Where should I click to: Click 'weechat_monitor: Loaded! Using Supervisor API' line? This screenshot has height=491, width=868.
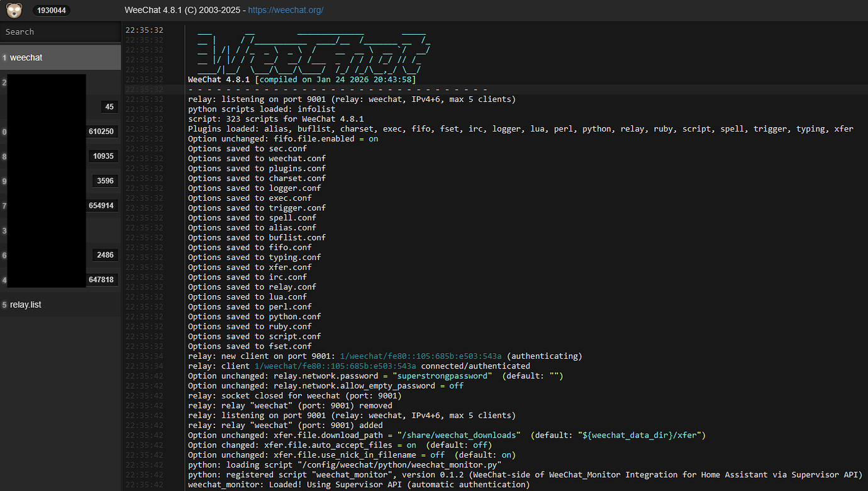coord(359,485)
